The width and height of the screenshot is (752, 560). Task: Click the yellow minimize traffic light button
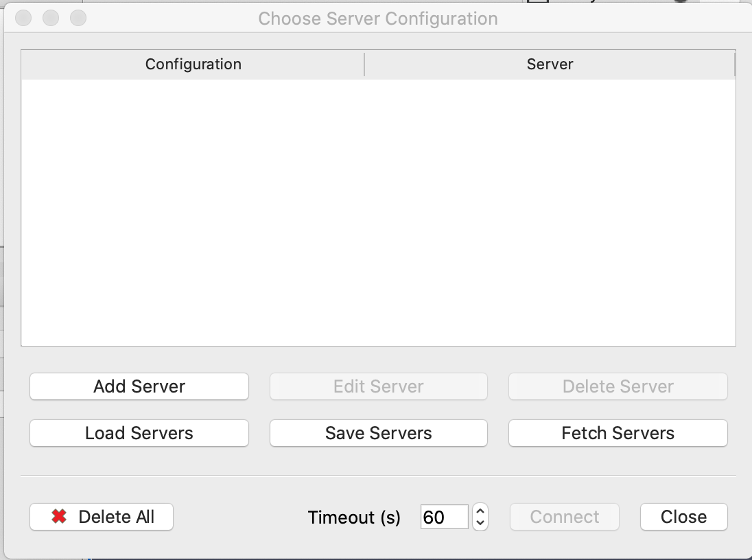tap(51, 19)
